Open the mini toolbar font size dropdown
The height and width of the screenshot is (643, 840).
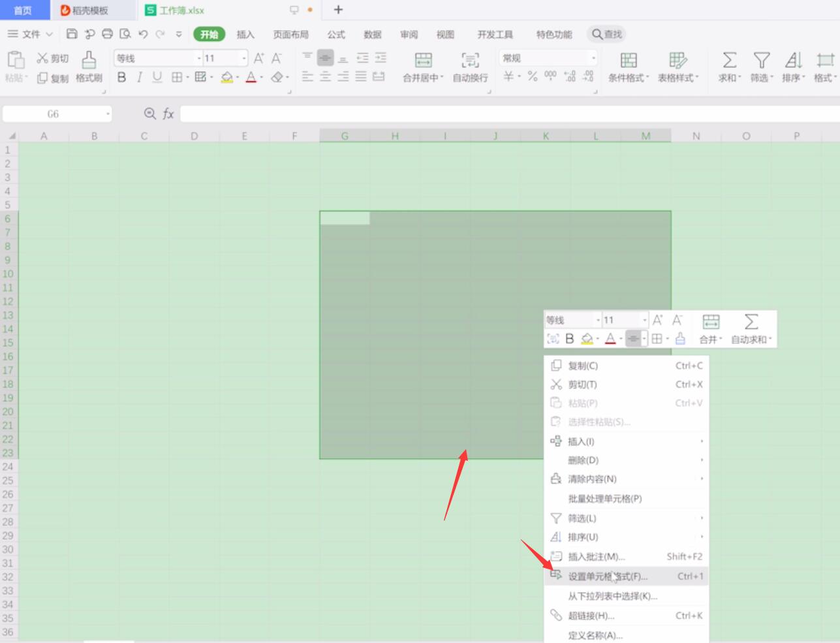[645, 320]
